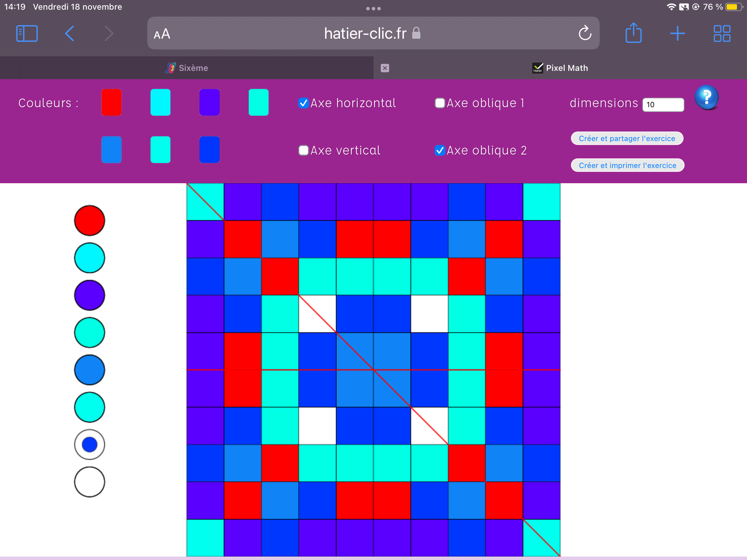Enable the Axe vertical checkbox
The width and height of the screenshot is (747, 560).
pos(303,150)
